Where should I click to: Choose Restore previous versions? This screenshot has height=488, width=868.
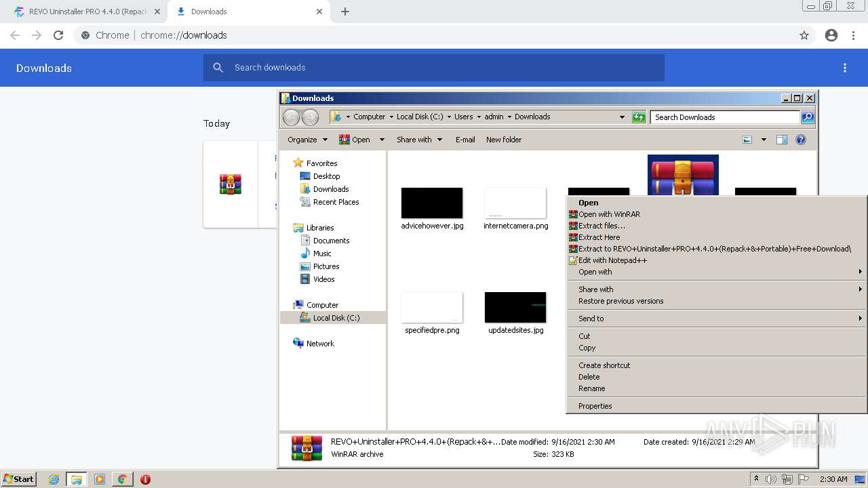[x=716, y=301]
